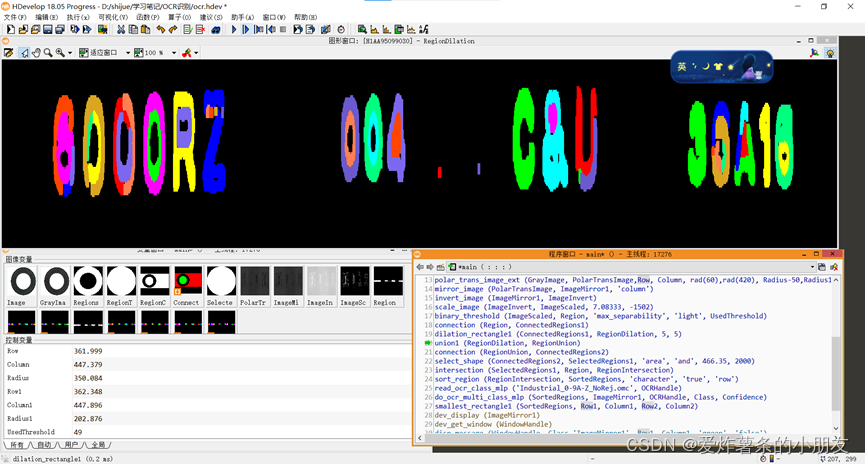Open the 执行(x) menu
The image size is (865, 464).
point(78,17)
